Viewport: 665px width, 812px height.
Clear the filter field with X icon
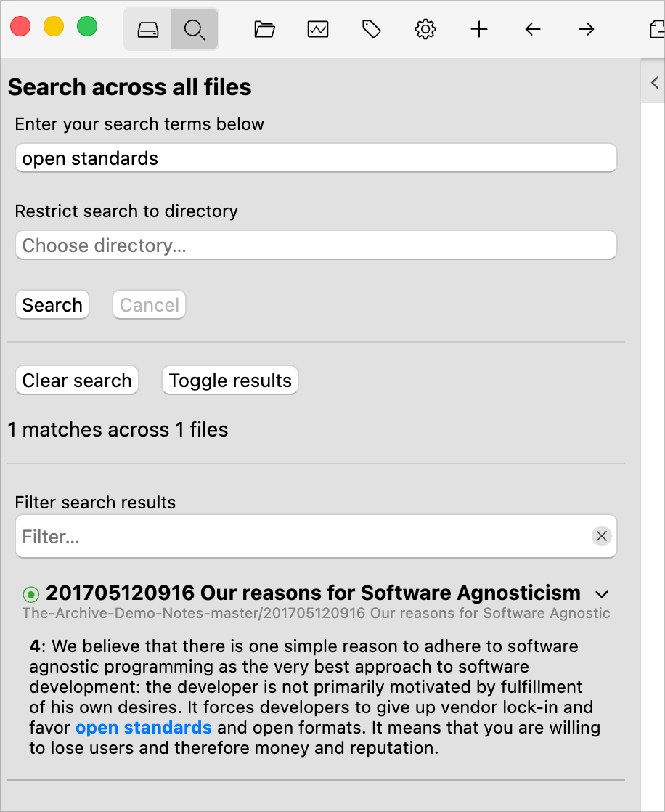coord(601,537)
